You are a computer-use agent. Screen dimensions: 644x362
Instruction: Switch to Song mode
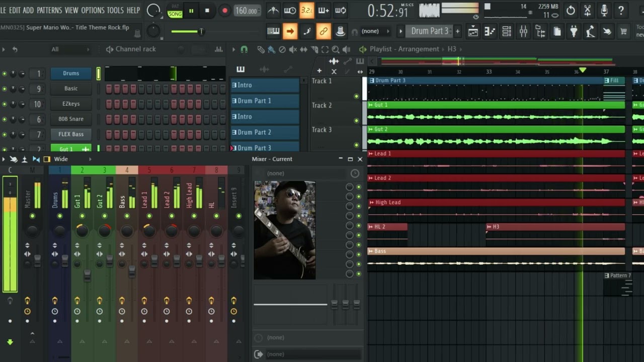pos(175,14)
